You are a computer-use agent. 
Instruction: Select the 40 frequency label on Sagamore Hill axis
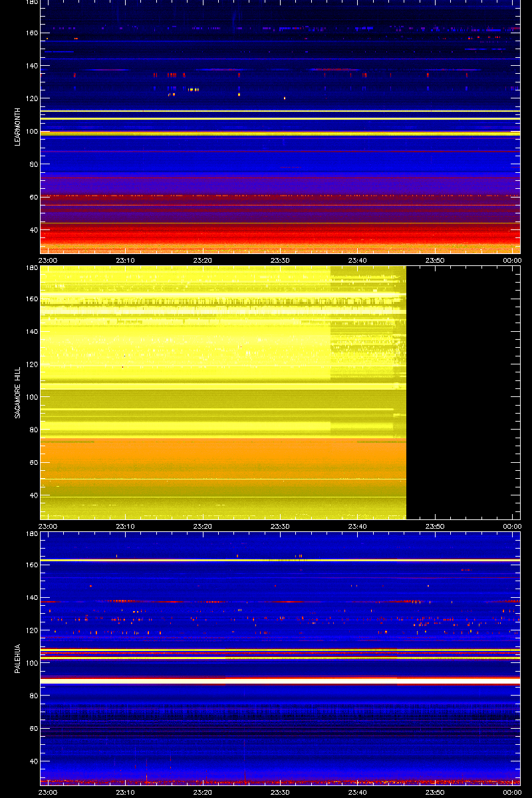tap(33, 496)
